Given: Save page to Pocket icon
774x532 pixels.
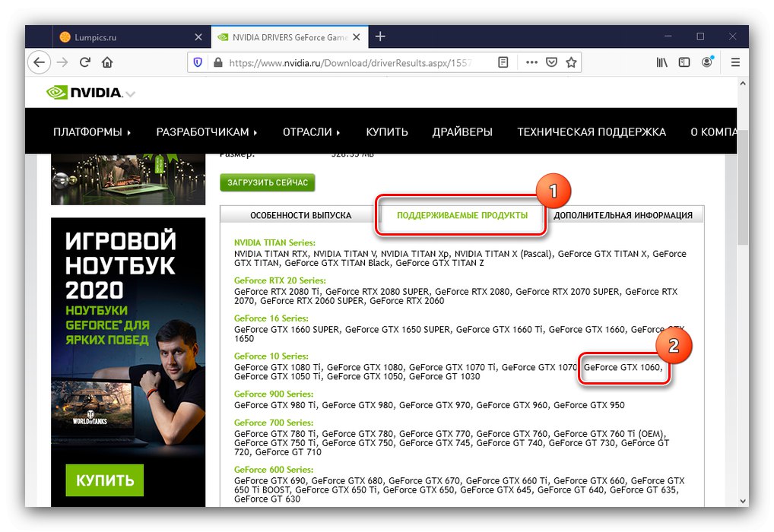Looking at the screenshot, I should [x=551, y=62].
